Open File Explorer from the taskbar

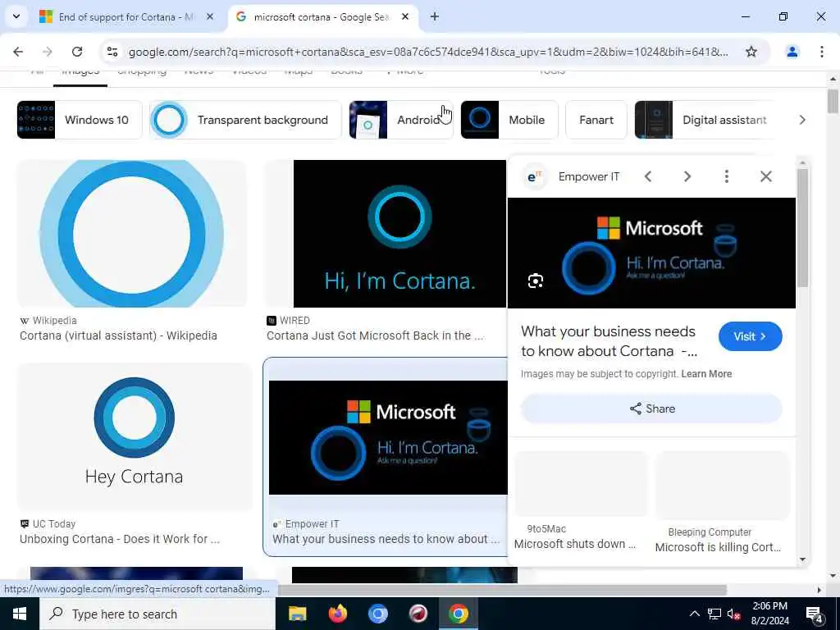(x=297, y=614)
